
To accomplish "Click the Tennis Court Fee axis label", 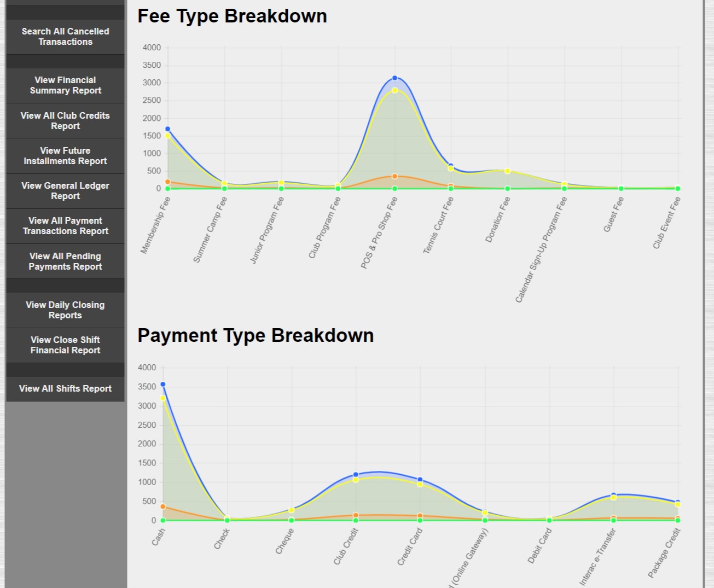I will tap(438, 225).
